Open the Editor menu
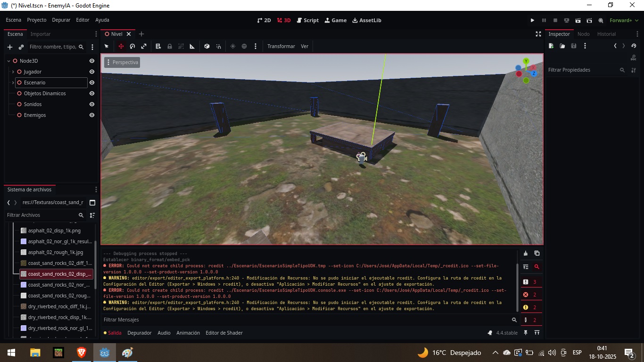This screenshot has width=644, height=362. click(x=83, y=20)
